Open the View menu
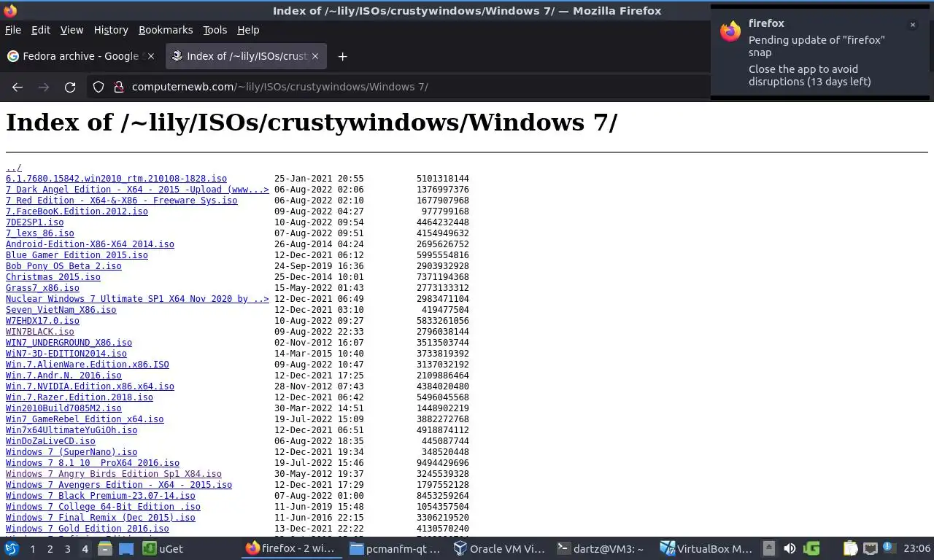This screenshot has height=560, width=934. pos(72,30)
